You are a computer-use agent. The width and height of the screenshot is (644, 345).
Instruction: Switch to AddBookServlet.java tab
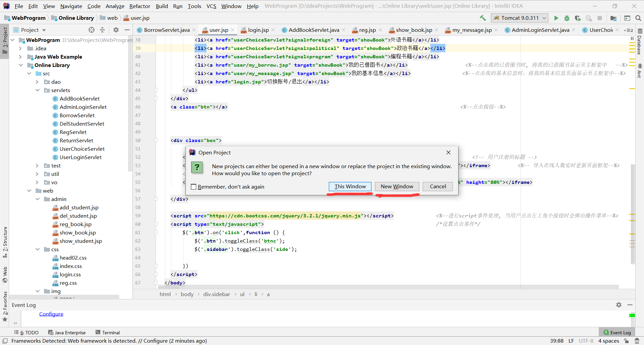tap(314, 30)
